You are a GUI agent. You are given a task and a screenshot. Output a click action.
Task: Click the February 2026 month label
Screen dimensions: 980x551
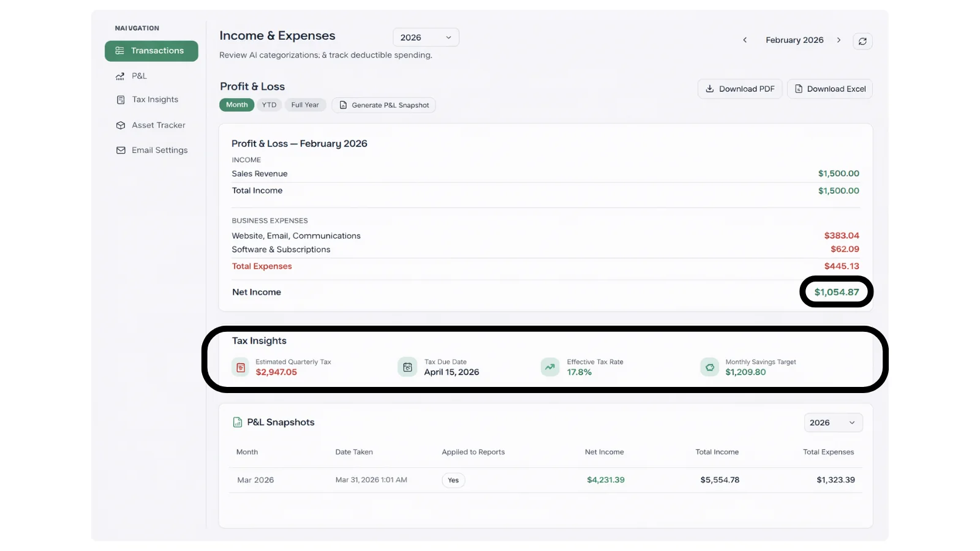click(x=794, y=40)
